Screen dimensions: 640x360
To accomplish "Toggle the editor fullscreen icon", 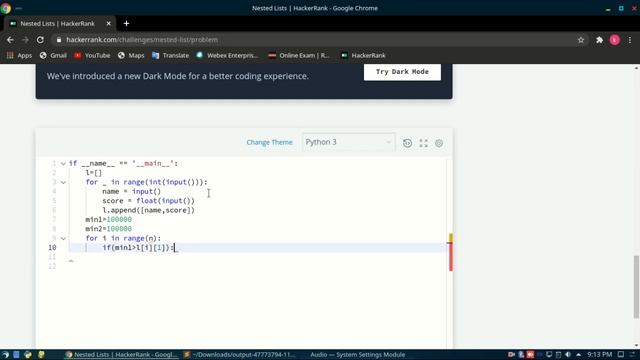I will [423, 143].
